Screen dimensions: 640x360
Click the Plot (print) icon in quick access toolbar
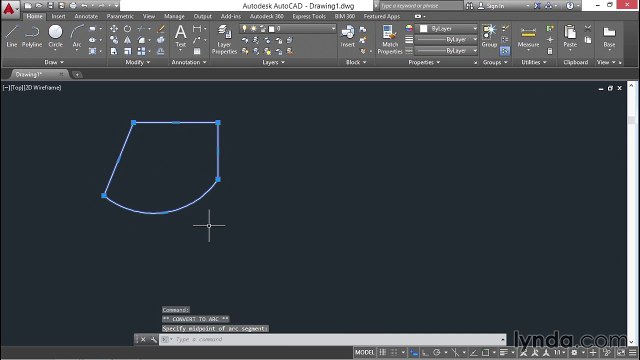point(73,6)
